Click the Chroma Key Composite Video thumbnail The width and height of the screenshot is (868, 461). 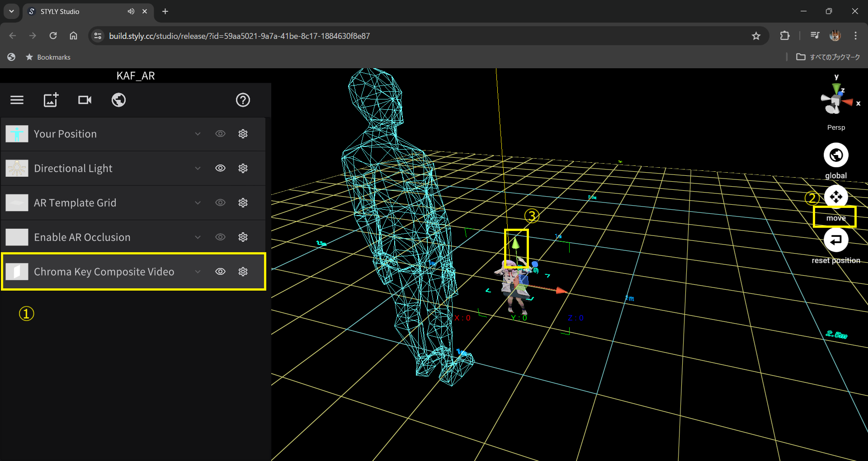pos(17,272)
